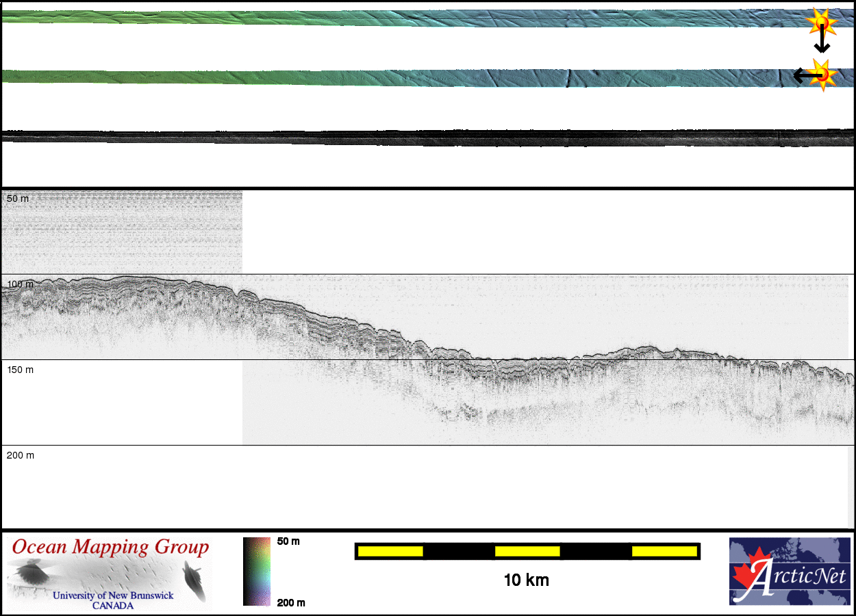Click the University of New Brunswick text

113,595
